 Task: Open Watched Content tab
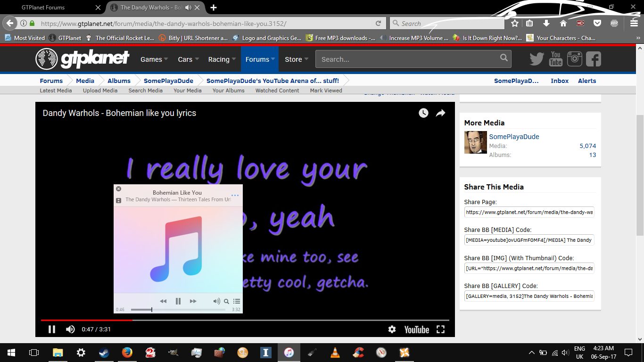coord(277,90)
